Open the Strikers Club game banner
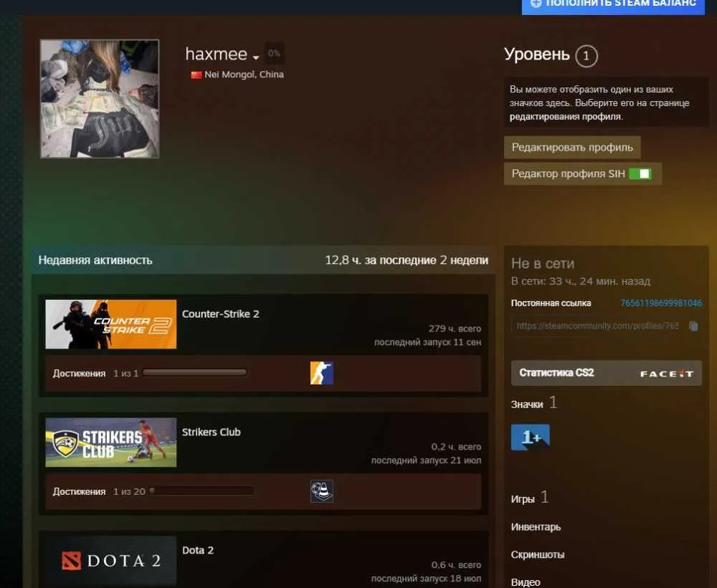This screenshot has width=717, height=588. [110, 442]
